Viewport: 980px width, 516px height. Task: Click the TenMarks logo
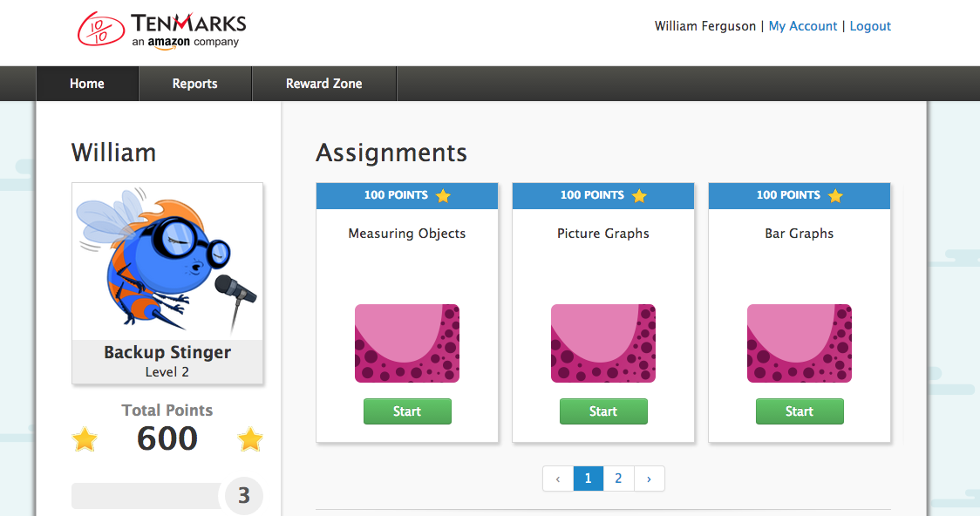point(162,30)
